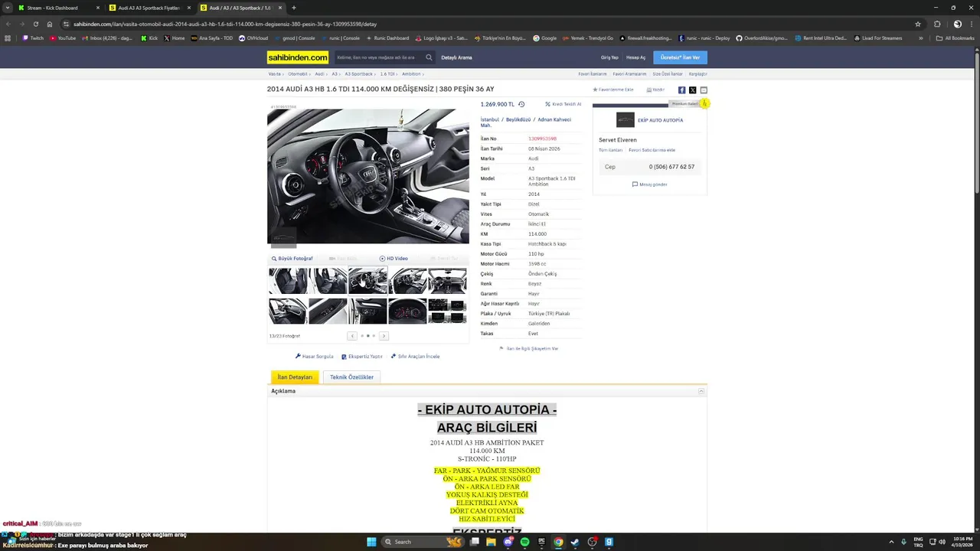Open the Twitch bookmark
980x551 pixels.
[x=33, y=37]
